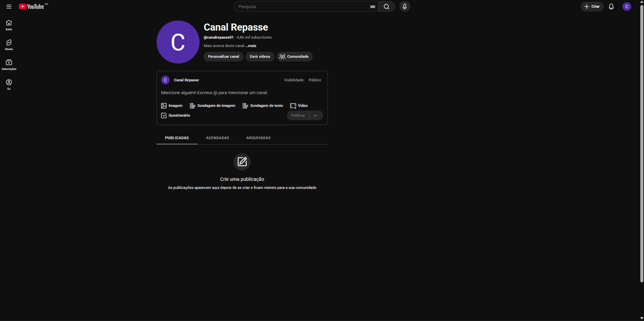
Task: Create a Sondagem de imagem post
Action: [213, 106]
